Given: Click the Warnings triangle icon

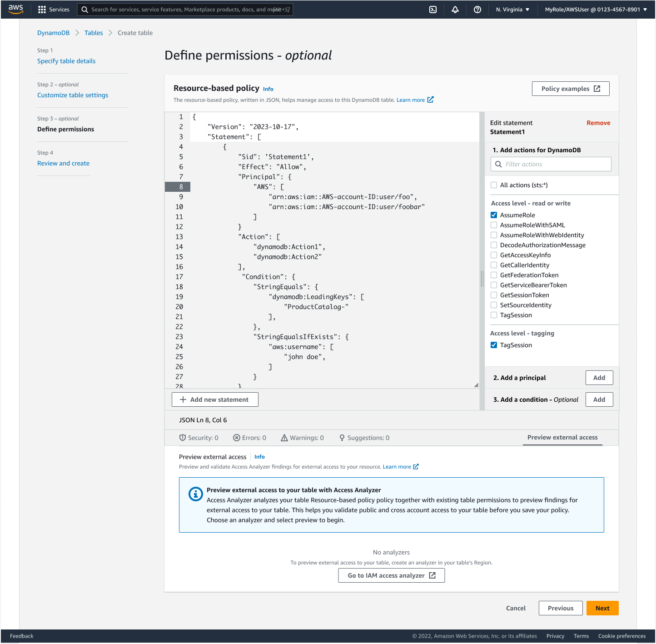Looking at the screenshot, I should pyautogui.click(x=284, y=437).
